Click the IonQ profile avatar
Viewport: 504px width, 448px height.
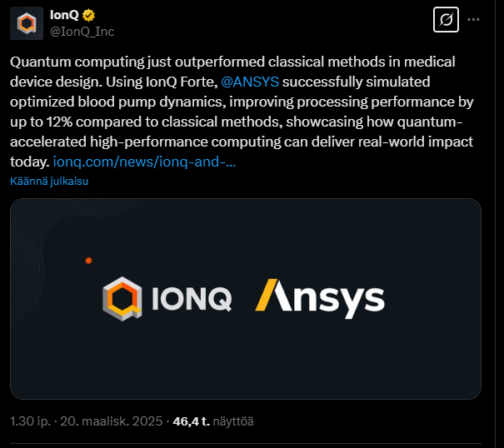(27, 22)
